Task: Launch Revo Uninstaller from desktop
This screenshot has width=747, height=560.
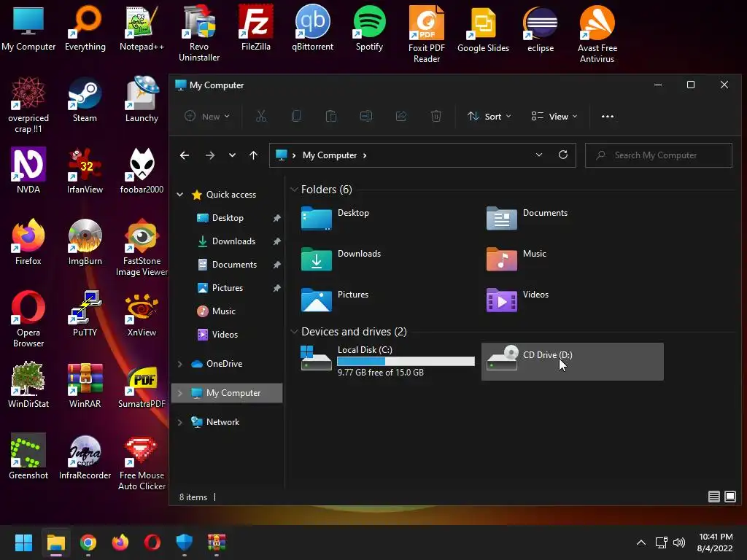Action: [198, 34]
